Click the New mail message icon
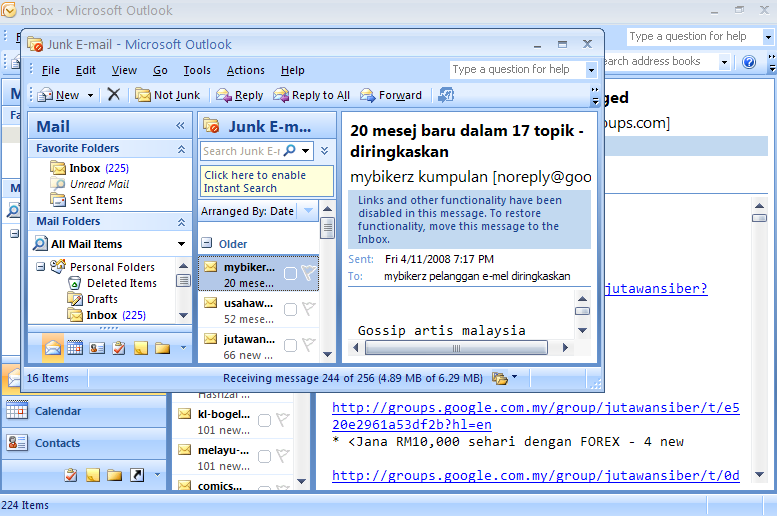The height and width of the screenshot is (516, 777). [x=46, y=95]
